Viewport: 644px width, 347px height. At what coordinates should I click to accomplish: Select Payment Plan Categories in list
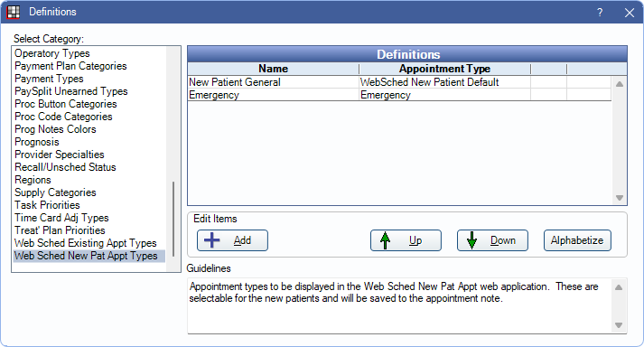(70, 66)
